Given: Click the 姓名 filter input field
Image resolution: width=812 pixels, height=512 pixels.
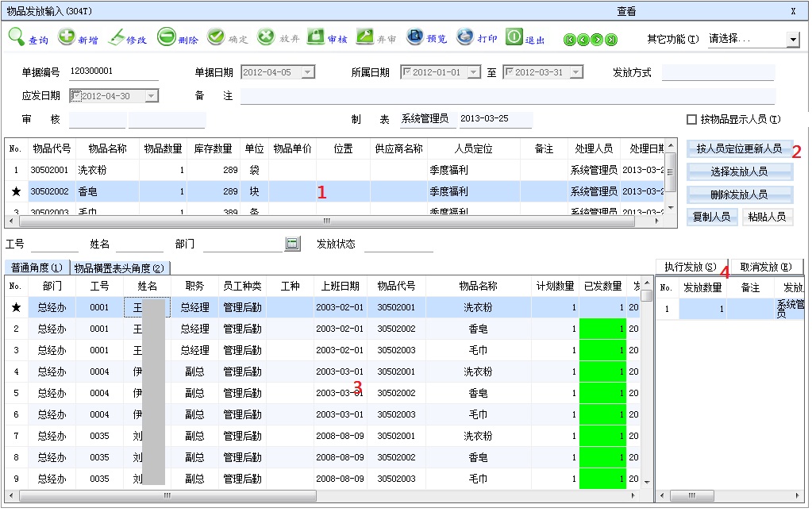Looking at the screenshot, I should coord(140,244).
